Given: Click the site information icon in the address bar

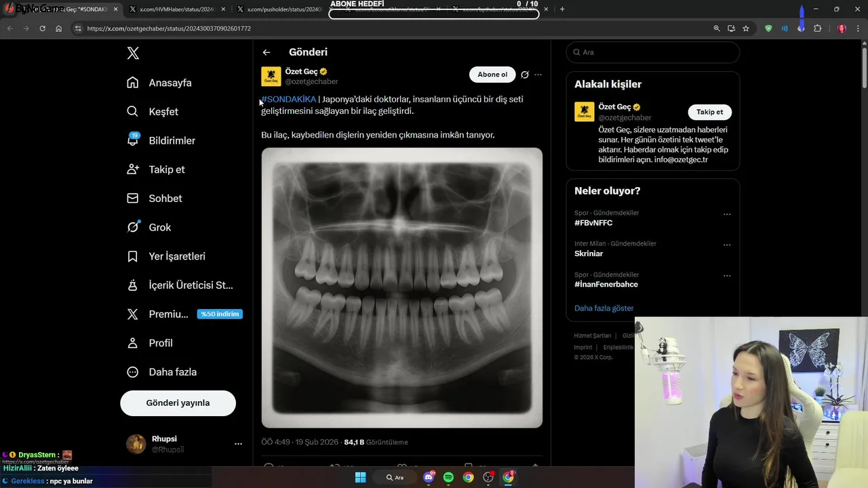Looking at the screenshot, I should point(78,28).
